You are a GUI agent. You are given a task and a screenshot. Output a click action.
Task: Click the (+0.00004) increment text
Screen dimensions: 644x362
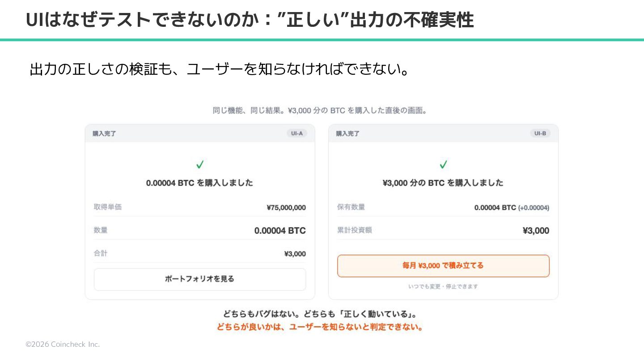click(534, 208)
